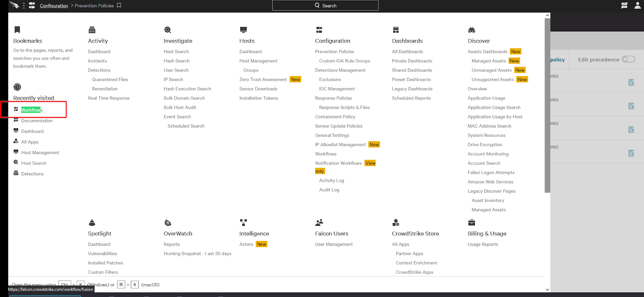The height and width of the screenshot is (297, 644).
Task: Open Usage Reports under Billing & Usage
Action: coord(483,244)
